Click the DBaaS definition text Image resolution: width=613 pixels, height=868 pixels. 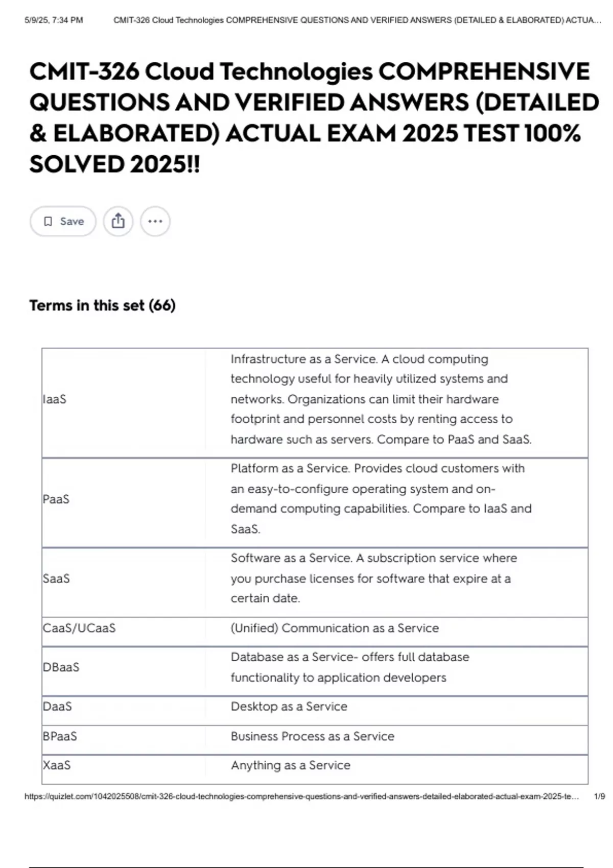point(350,667)
